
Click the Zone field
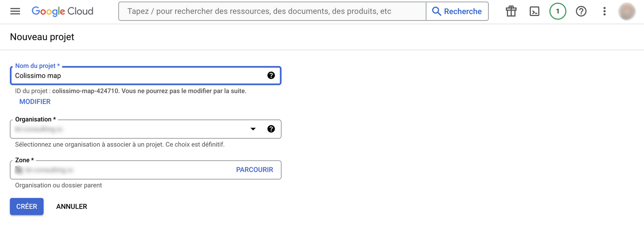[145, 170]
